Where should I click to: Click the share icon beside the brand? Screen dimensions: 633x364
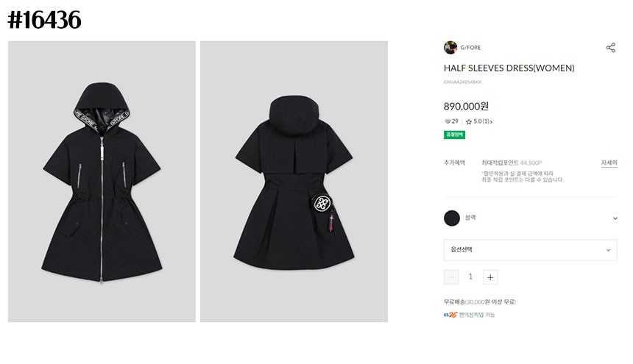pos(610,48)
